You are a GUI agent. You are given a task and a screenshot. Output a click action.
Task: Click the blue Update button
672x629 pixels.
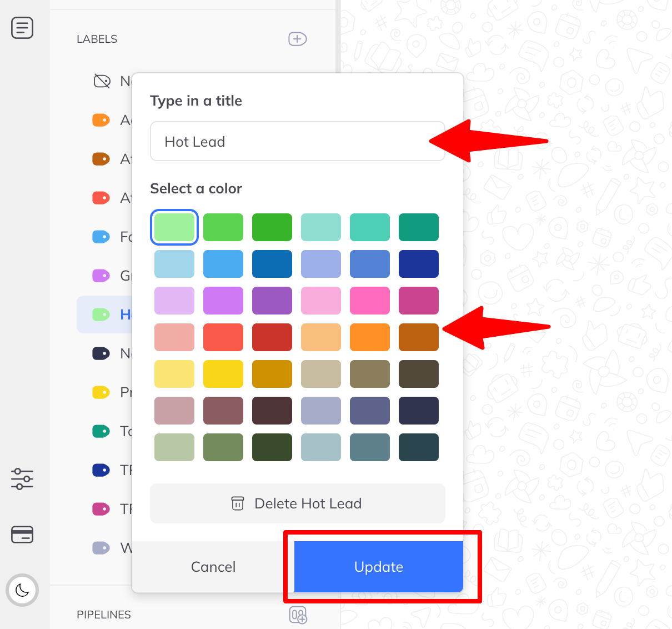(379, 567)
